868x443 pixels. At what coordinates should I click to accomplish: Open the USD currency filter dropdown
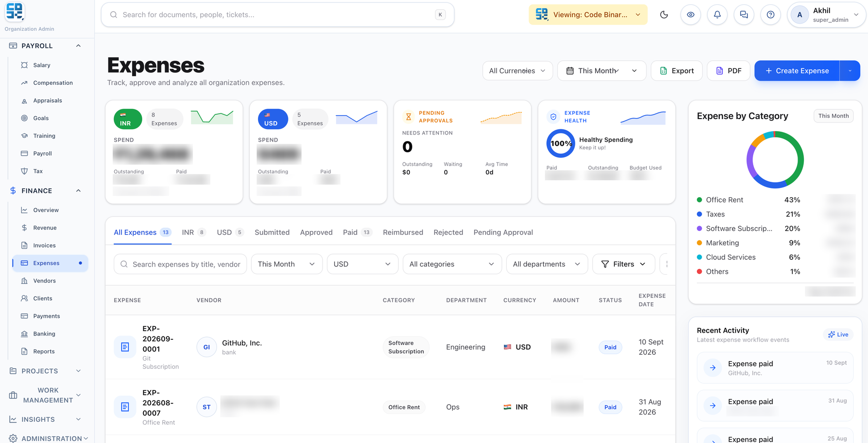(x=362, y=264)
